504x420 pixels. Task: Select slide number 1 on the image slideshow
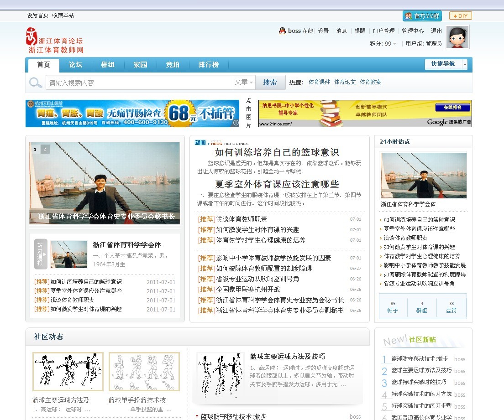[35, 149]
